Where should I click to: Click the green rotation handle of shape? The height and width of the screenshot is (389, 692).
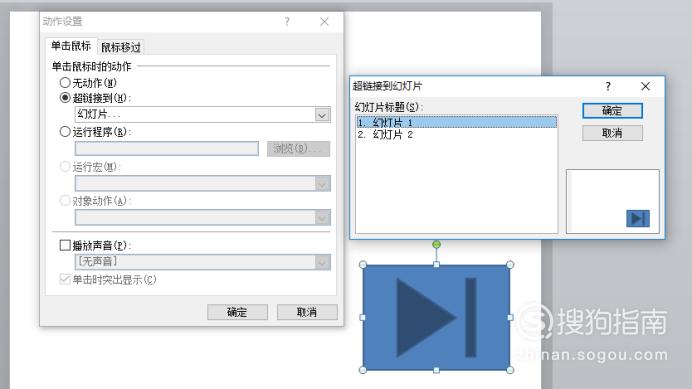pos(436,244)
